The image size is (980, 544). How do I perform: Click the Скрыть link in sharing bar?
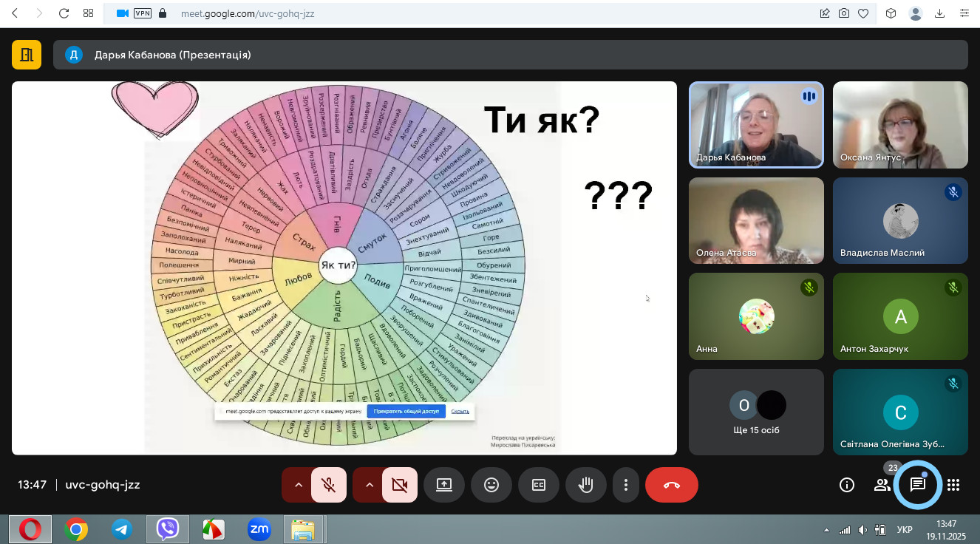coord(460,411)
